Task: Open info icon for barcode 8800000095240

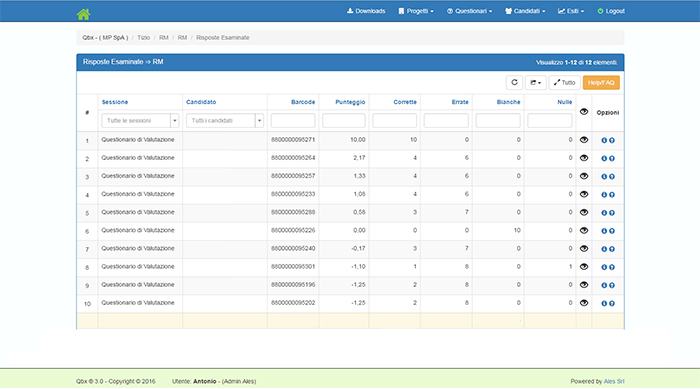Action: point(604,249)
